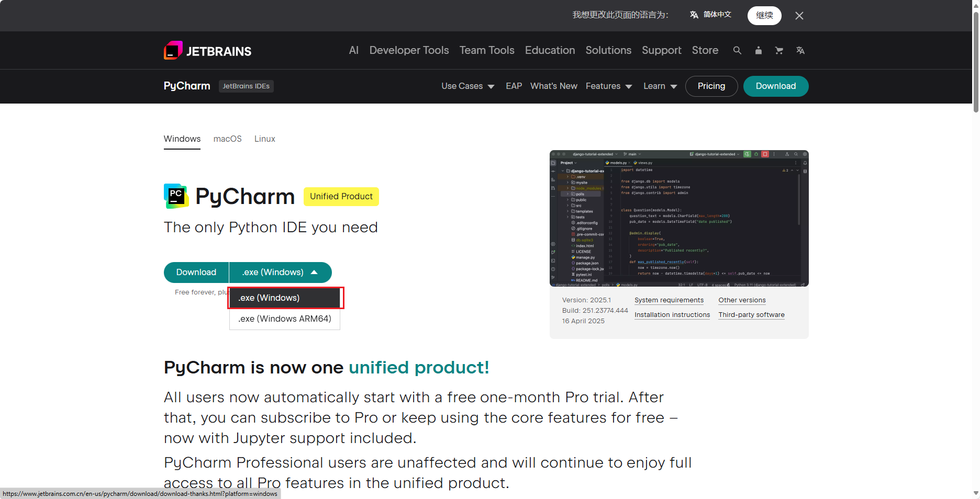Screen dimensions: 980x499
Task: Click the 'unified product!' heading text
Action: [x=419, y=368]
